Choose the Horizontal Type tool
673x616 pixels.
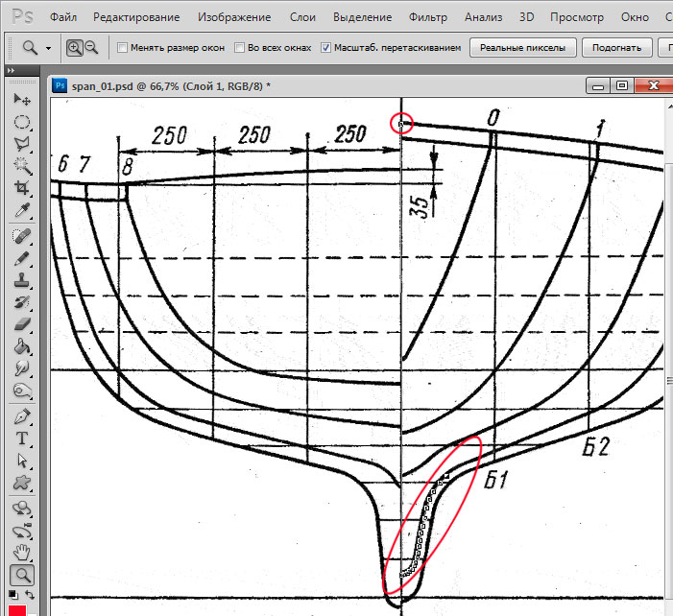click(x=21, y=439)
